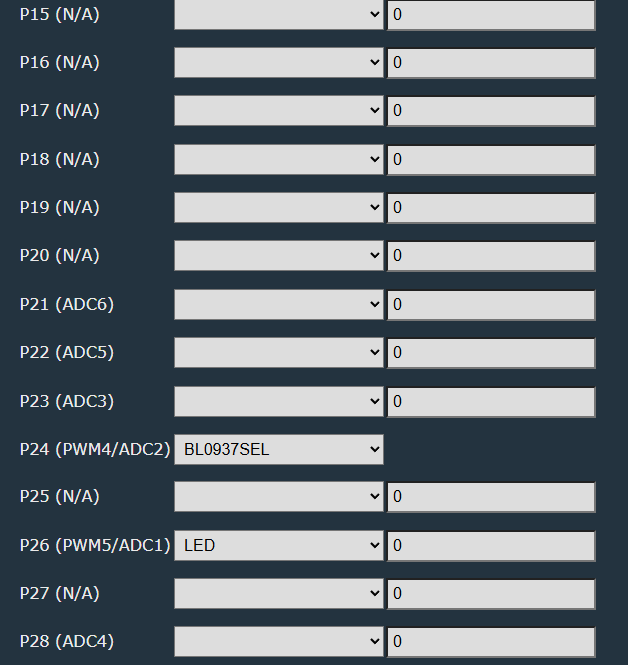Focus the P16 channel number field

click(491, 63)
